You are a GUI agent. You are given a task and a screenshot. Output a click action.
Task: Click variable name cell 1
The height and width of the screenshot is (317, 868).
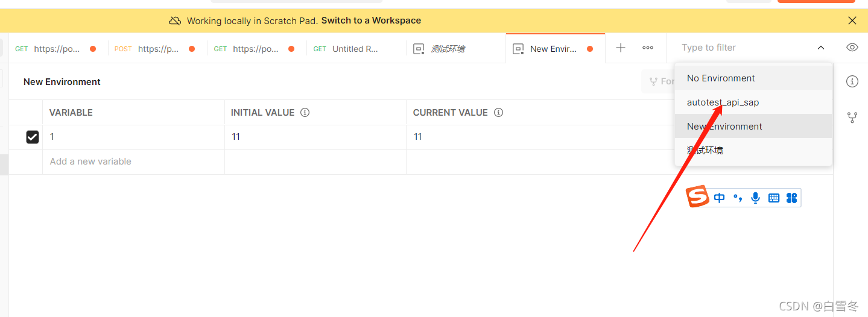click(133, 137)
